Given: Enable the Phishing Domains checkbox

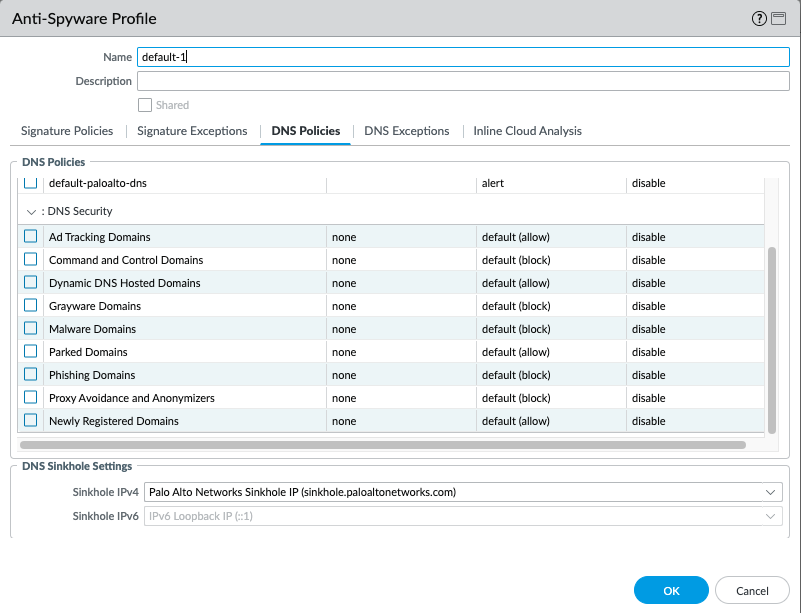Looking at the screenshot, I should [29, 375].
